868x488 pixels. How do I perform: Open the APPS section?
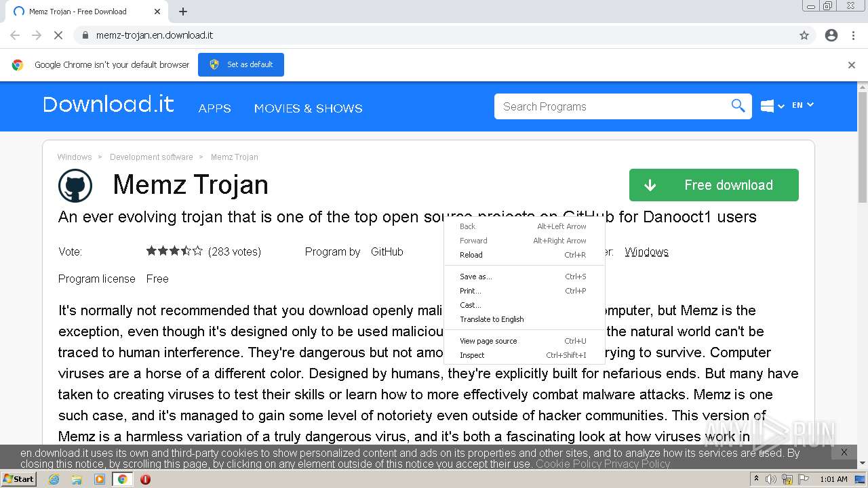214,108
